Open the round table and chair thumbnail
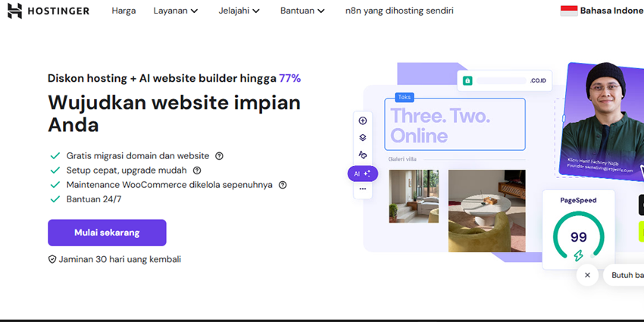644x322 pixels. tap(486, 211)
